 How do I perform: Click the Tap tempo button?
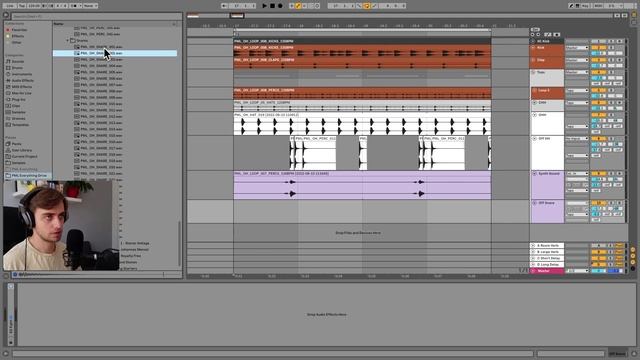pyautogui.click(x=22, y=6)
